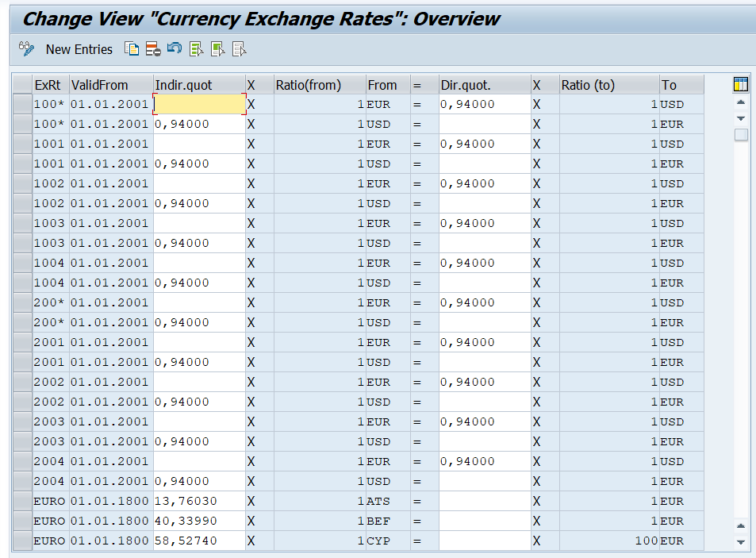Click the Indir.quot value 40,33990
Viewport: 756px width, 558px height.
200,521
